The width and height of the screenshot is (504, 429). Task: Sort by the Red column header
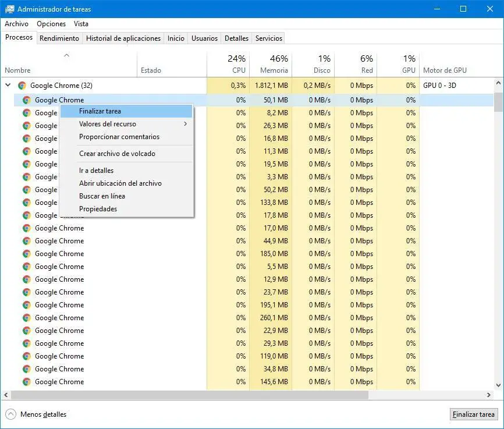(356, 64)
